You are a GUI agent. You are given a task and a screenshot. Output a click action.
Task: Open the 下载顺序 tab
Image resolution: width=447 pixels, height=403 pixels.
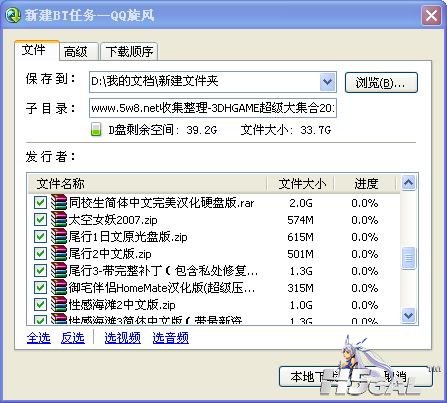129,52
